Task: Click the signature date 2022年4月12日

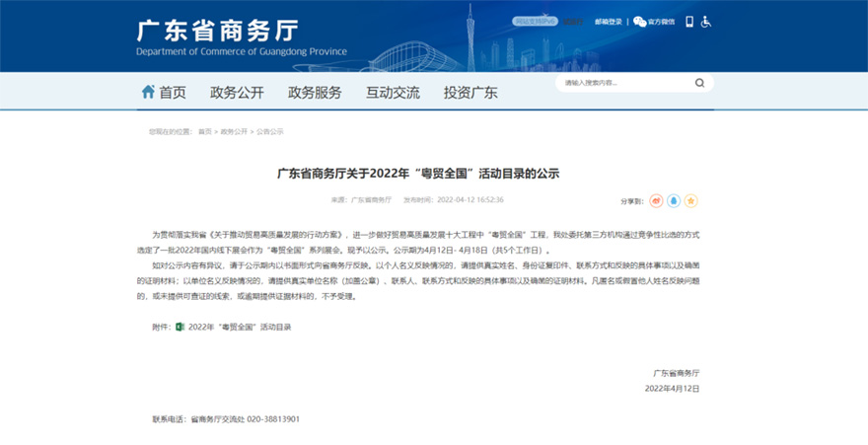Action: coord(672,389)
